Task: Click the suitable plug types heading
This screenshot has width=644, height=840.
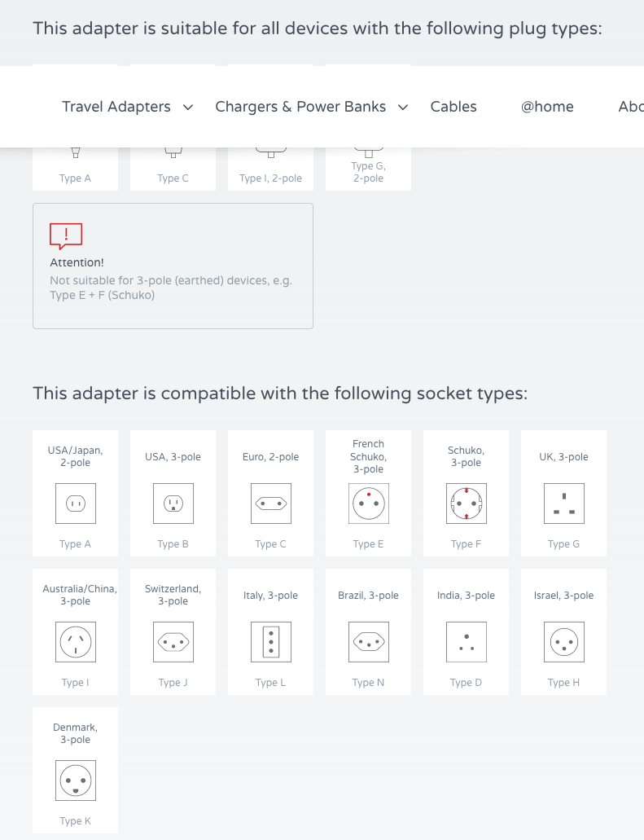Action: pyautogui.click(x=318, y=29)
